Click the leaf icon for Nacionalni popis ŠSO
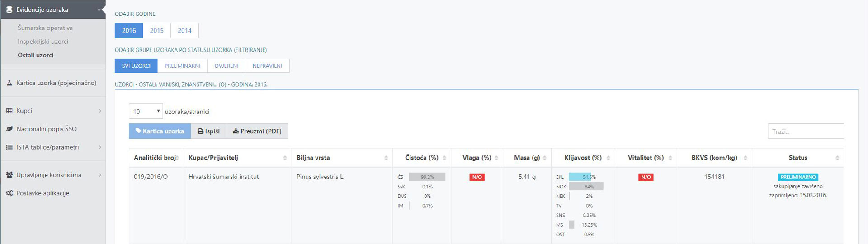 tap(9, 129)
